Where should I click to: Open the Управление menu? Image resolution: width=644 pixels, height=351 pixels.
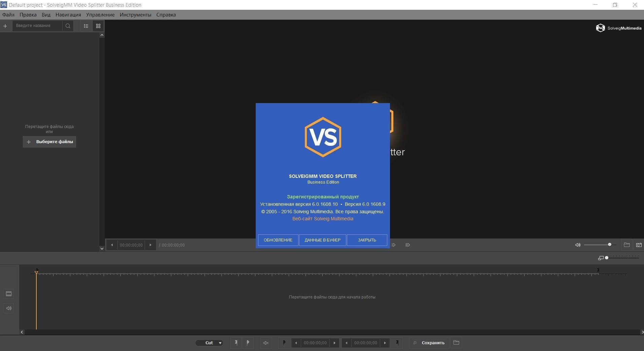[x=100, y=15]
